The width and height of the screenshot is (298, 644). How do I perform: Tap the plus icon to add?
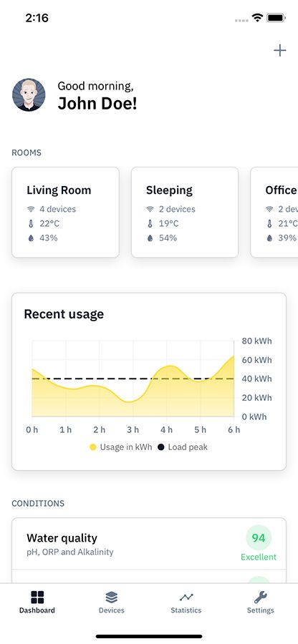[280, 51]
